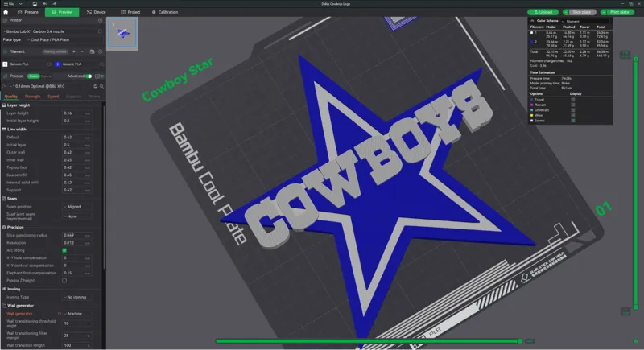Screen dimensions: 644x350
Task: Select the Quality settings tab
Action: (x=11, y=97)
